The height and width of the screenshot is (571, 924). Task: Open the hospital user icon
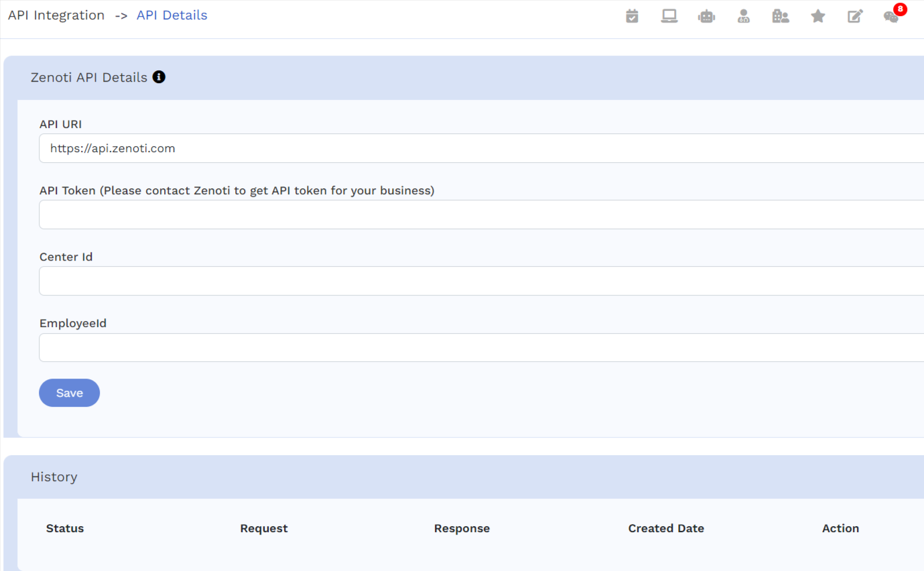coord(781,16)
